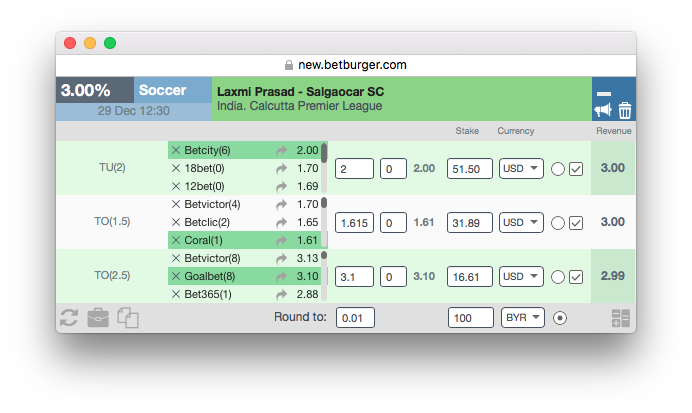Expand the USD dropdown in the TO(2.5) row

[x=521, y=277]
